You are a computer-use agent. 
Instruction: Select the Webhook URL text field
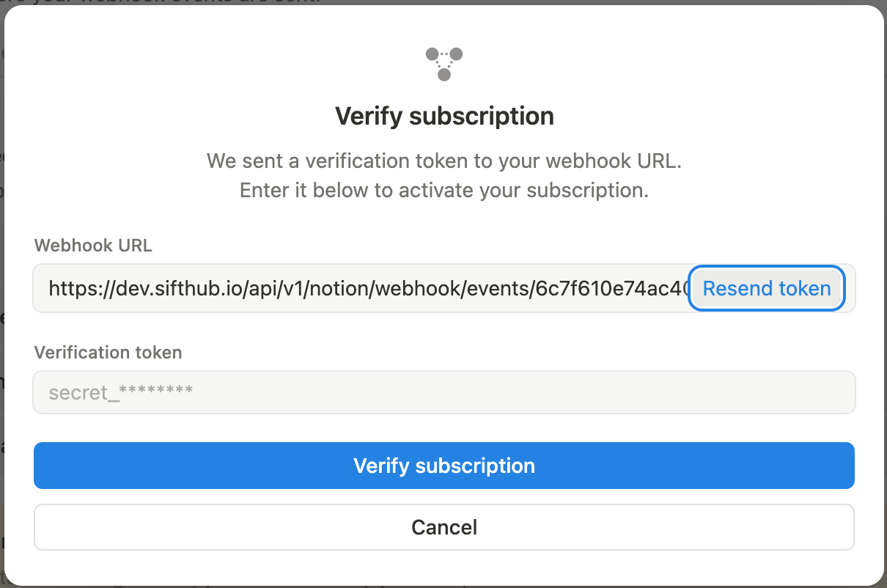point(361,288)
